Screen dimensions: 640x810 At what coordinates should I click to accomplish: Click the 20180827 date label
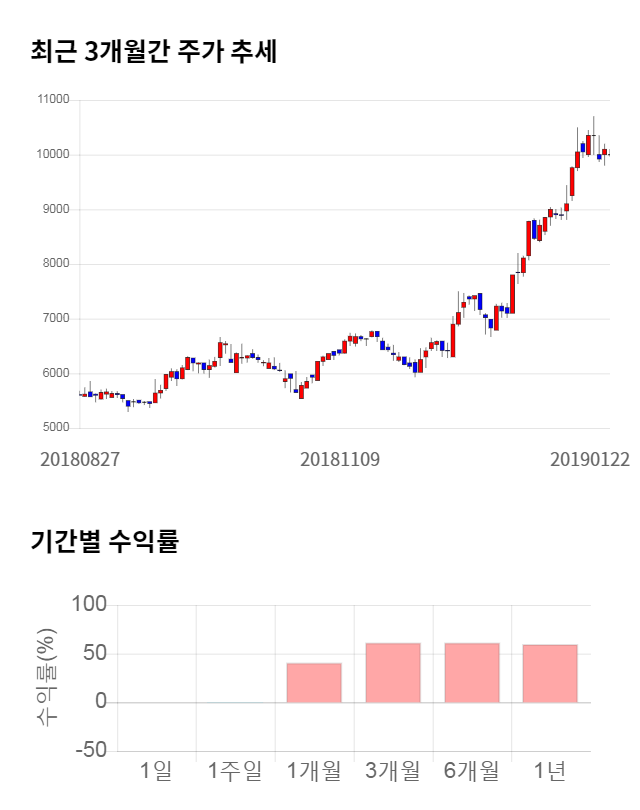pyautogui.click(x=80, y=459)
